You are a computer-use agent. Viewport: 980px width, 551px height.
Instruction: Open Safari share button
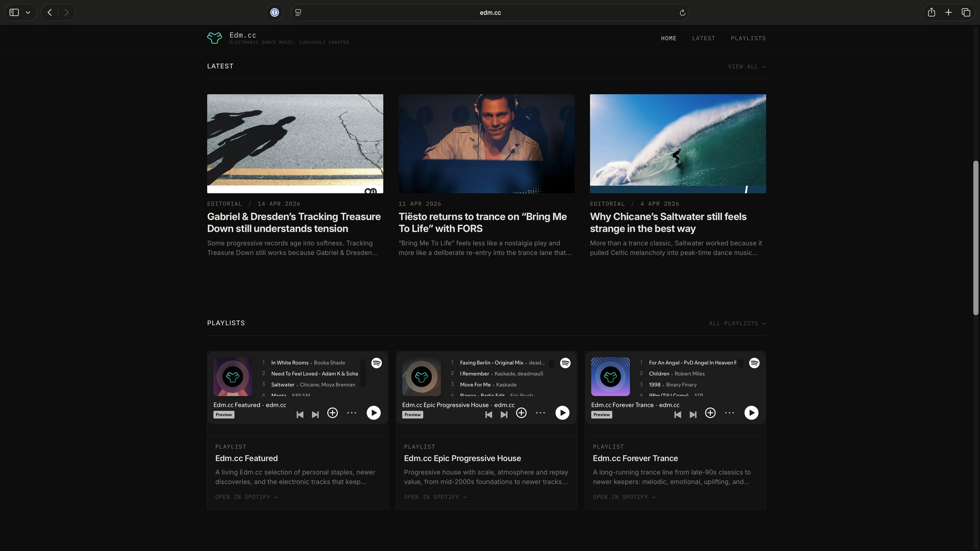931,13
